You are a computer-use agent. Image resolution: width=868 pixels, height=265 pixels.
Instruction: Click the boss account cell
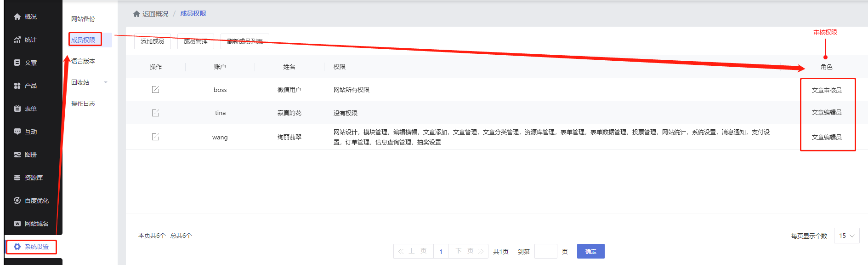tap(220, 90)
